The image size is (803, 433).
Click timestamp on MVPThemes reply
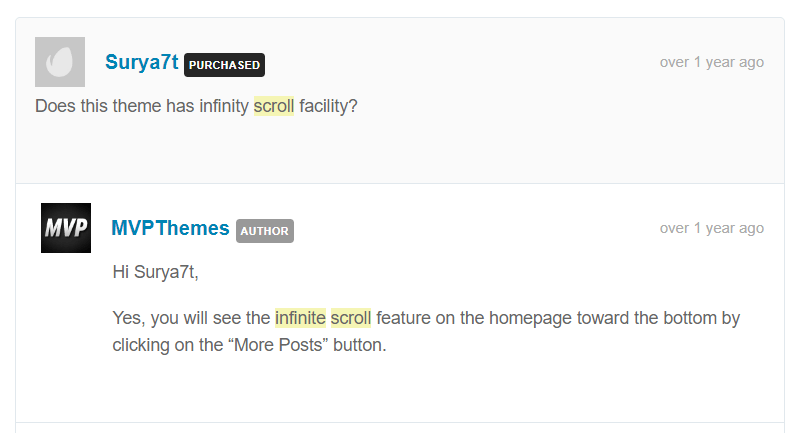coord(711,228)
